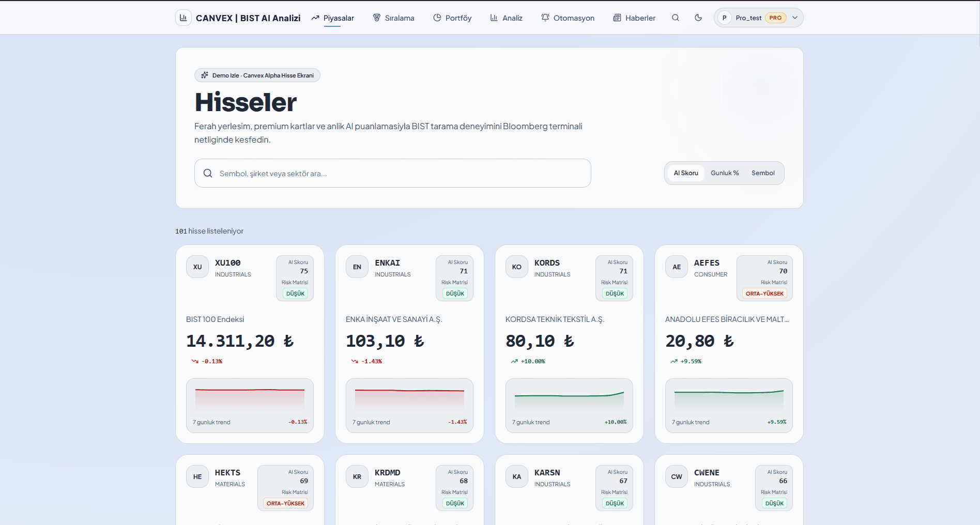The width and height of the screenshot is (980, 525).
Task: Open the Haberler menu item
Action: [x=634, y=18]
